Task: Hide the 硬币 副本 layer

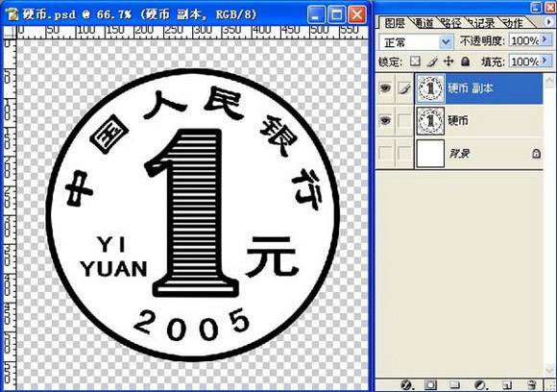Action: click(385, 87)
